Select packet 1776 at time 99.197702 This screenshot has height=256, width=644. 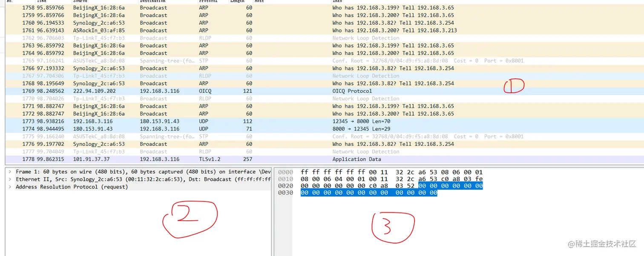pyautogui.click(x=324, y=144)
